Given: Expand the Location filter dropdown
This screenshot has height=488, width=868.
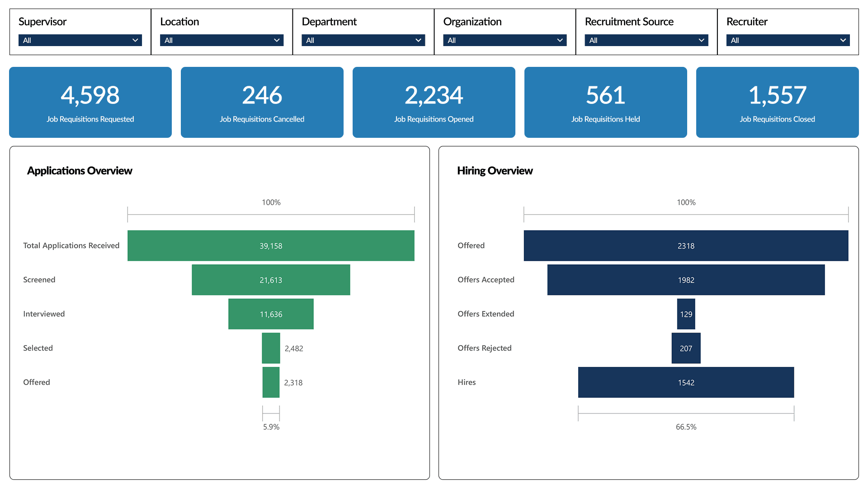Looking at the screenshot, I should point(222,40).
